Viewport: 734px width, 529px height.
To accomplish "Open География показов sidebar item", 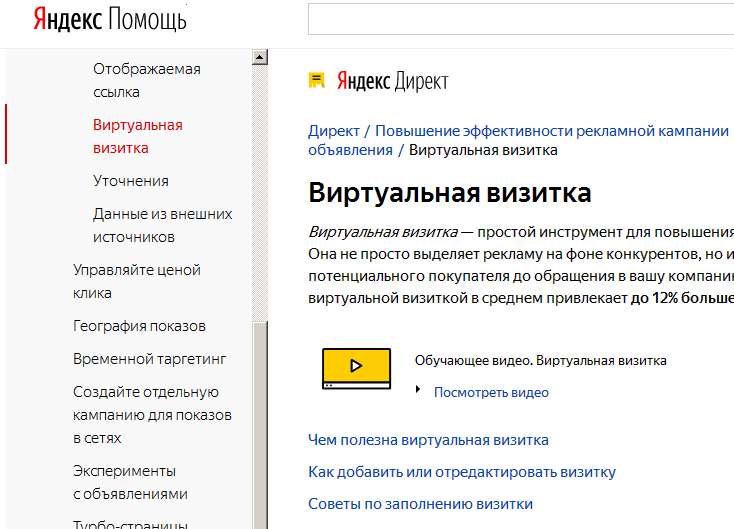I will pos(139,326).
